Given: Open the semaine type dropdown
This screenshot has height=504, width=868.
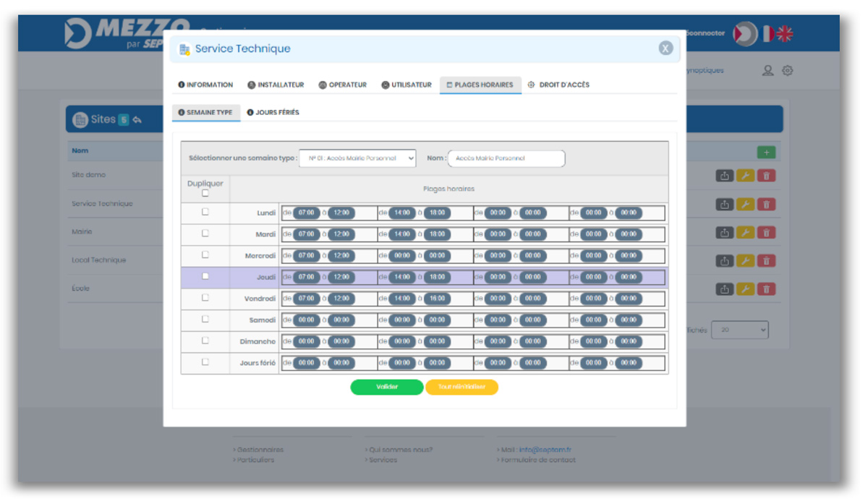Looking at the screenshot, I should [357, 158].
